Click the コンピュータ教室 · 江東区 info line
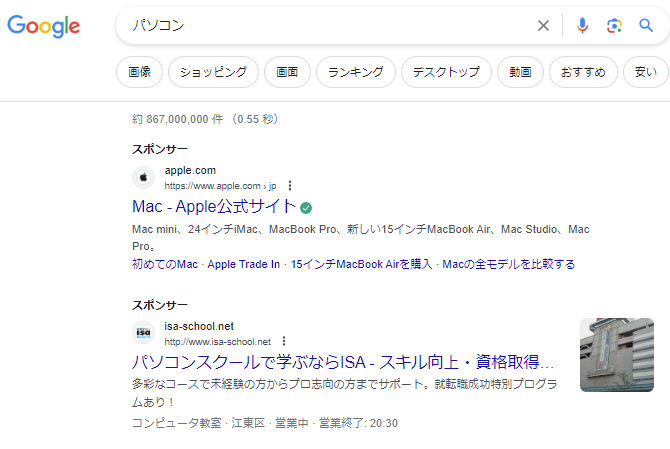 pyautogui.click(x=265, y=423)
